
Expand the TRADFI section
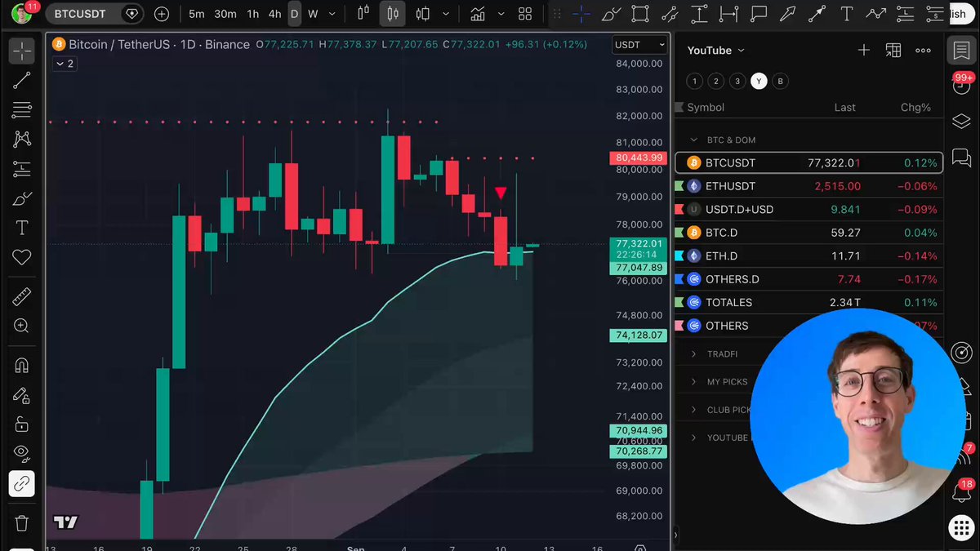[x=722, y=354]
